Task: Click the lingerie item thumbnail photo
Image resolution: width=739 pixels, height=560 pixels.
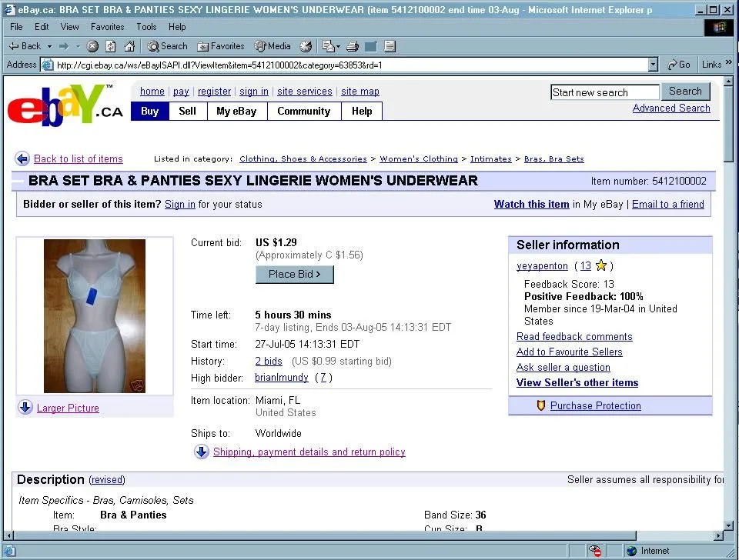Action: 94,315
